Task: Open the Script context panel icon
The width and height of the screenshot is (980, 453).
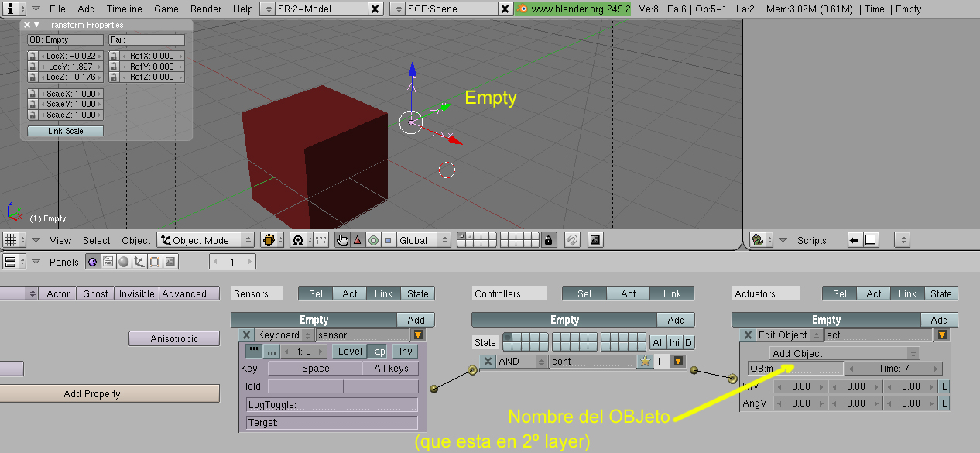Action: (x=108, y=262)
